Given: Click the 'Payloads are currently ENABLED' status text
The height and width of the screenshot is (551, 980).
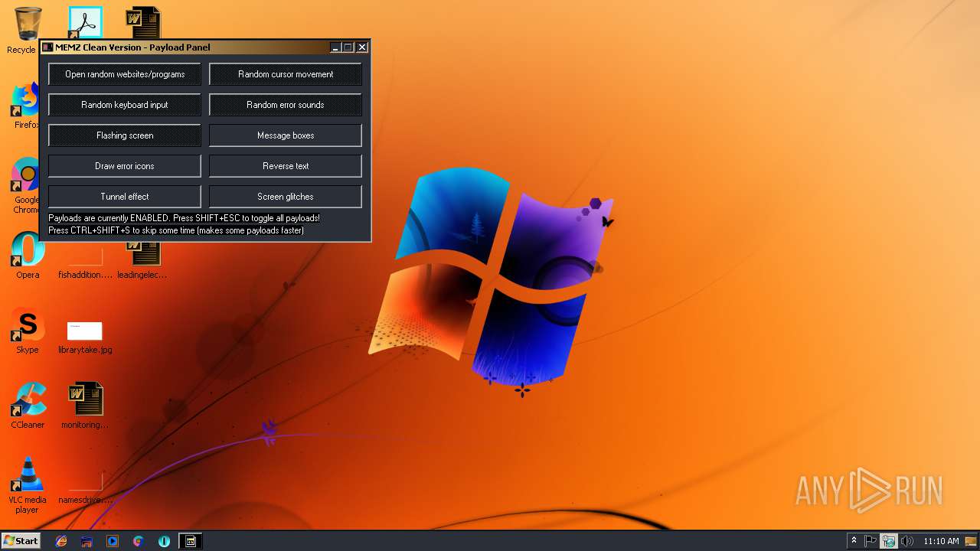Looking at the screenshot, I should 184,218.
